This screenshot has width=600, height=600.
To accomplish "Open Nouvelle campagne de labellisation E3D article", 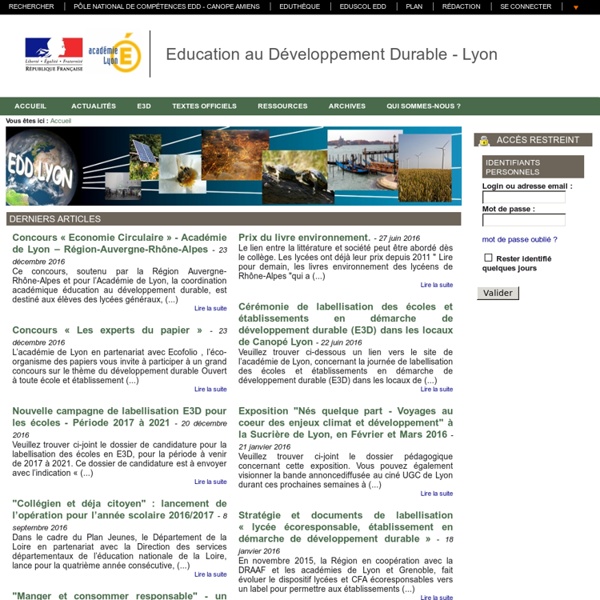I will pyautogui.click(x=119, y=417).
